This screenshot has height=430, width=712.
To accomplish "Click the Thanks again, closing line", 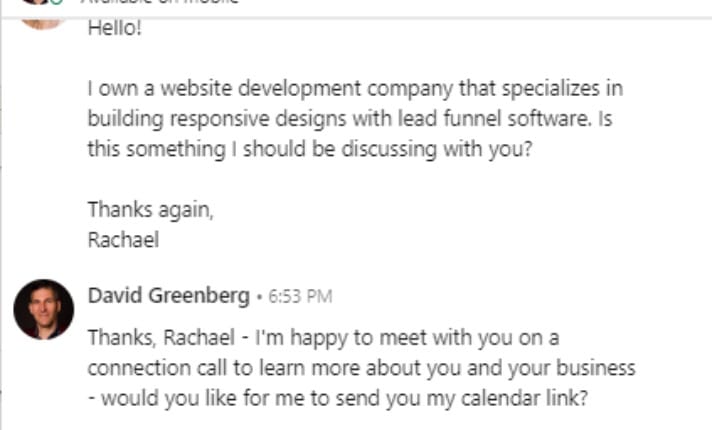I will click(x=150, y=210).
